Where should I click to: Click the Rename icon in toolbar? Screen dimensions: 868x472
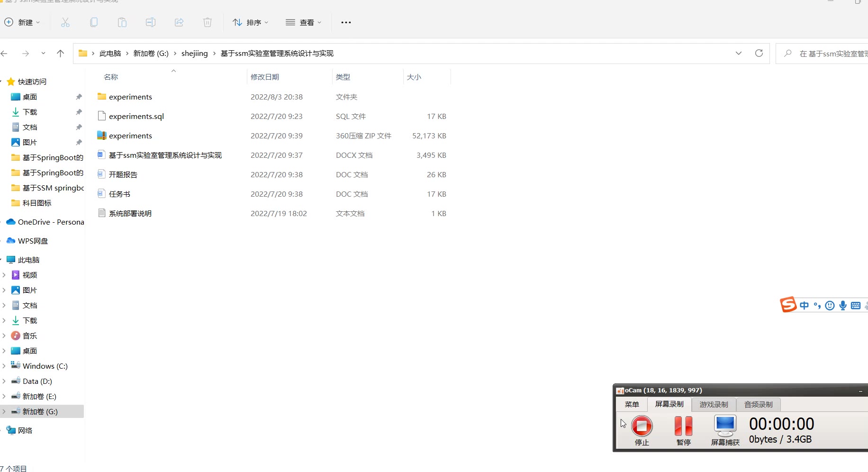click(x=151, y=22)
